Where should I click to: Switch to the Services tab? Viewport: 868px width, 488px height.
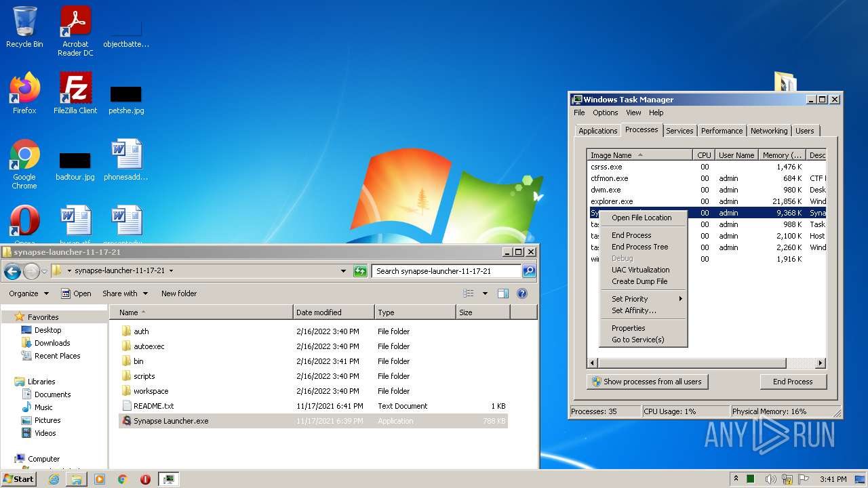(x=679, y=131)
